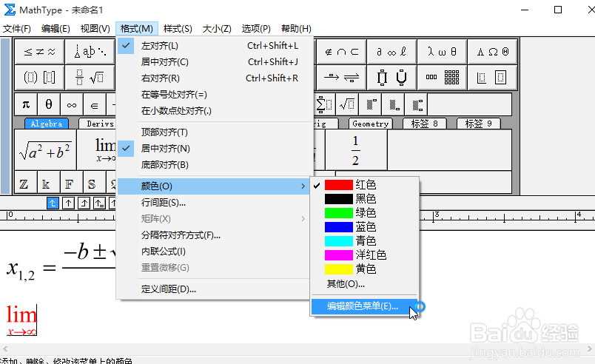Open Other (其他) color dialog
Viewport: 595px width, 364px height.
pyautogui.click(x=346, y=284)
